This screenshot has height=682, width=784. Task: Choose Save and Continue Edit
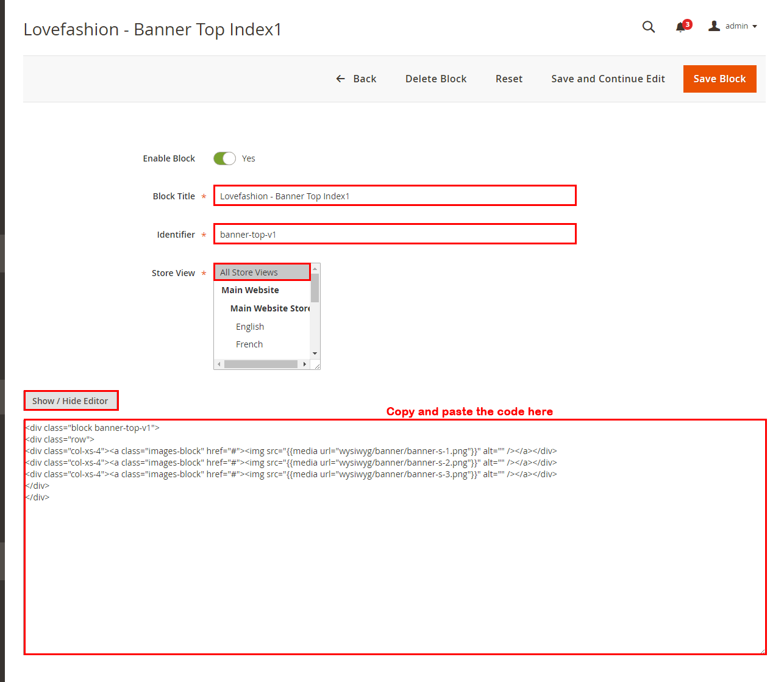[607, 79]
